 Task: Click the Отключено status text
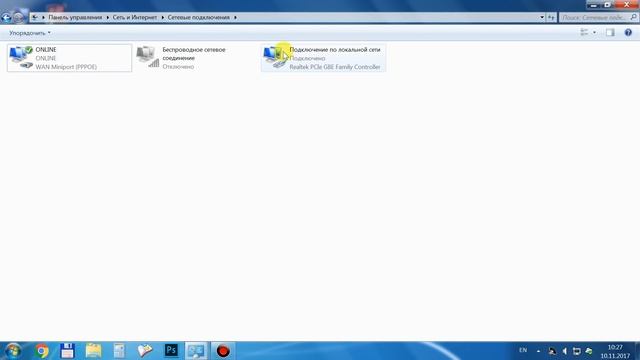click(x=178, y=67)
